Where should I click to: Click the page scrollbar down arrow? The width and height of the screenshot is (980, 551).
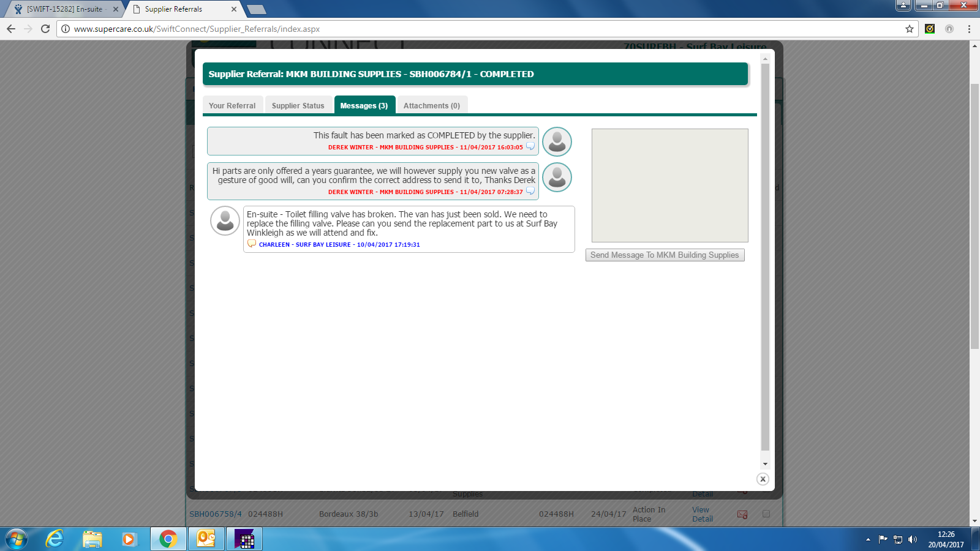tap(974, 522)
